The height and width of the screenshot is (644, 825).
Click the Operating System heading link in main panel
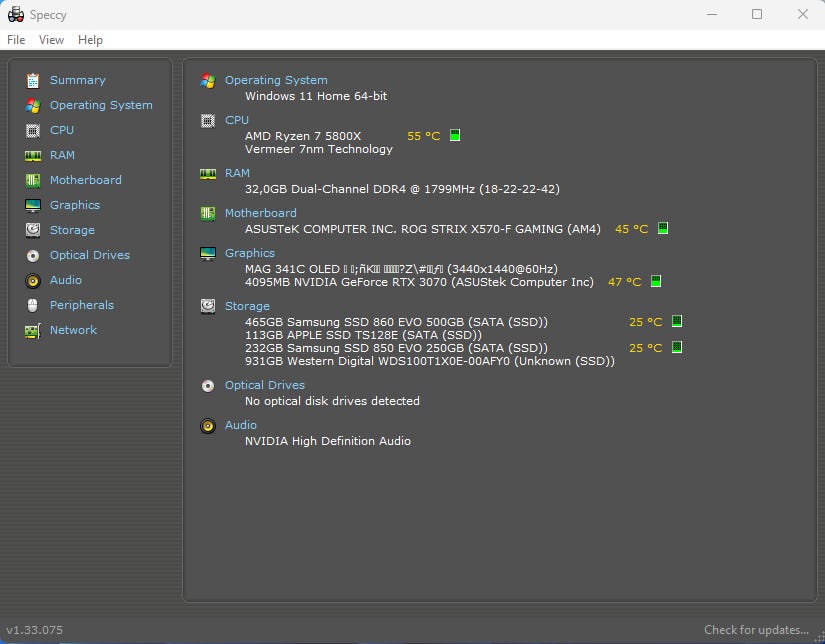point(276,80)
